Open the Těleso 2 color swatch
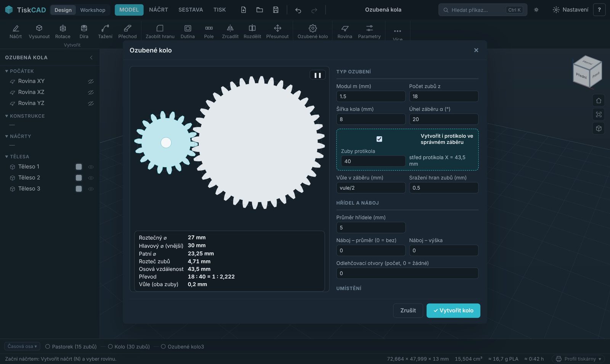The width and height of the screenshot is (610, 364). 79,178
